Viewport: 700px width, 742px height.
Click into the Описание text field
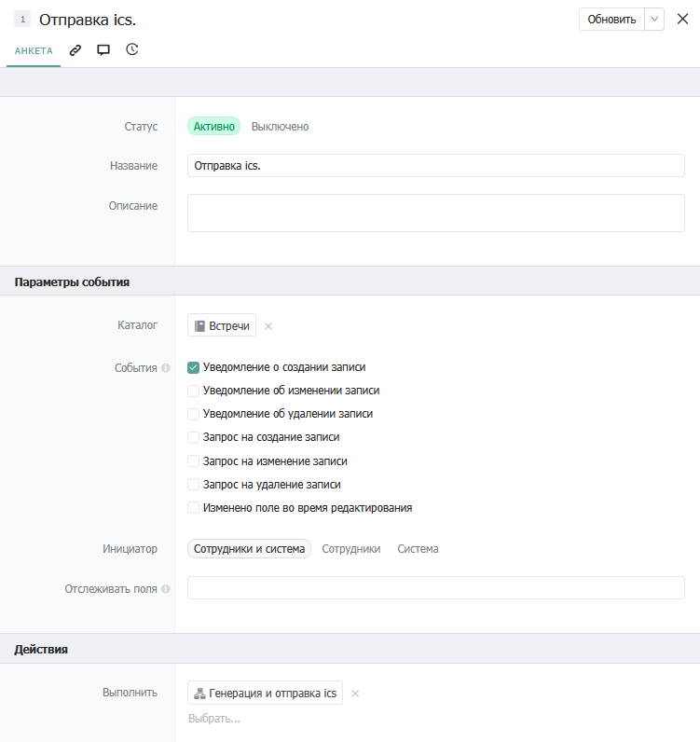point(435,213)
